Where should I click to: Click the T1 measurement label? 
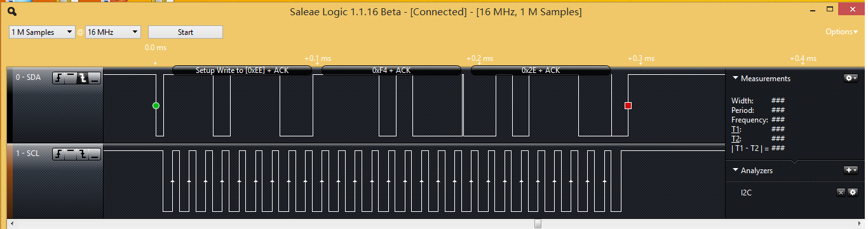736,129
